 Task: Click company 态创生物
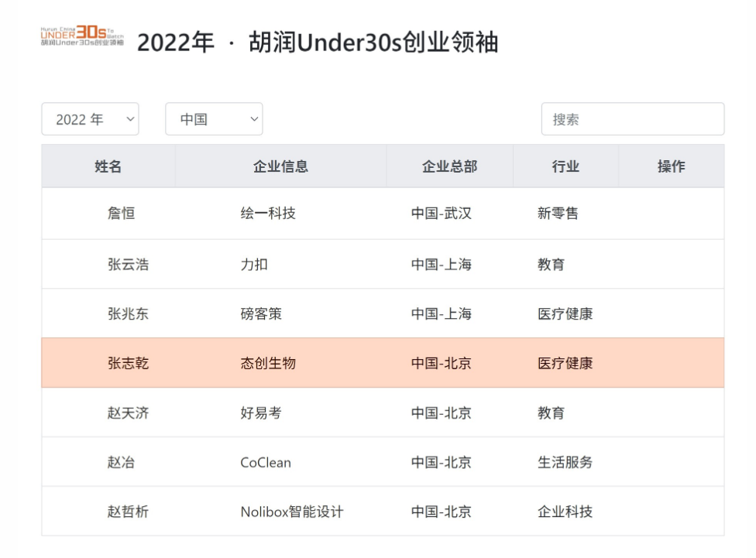point(268,363)
